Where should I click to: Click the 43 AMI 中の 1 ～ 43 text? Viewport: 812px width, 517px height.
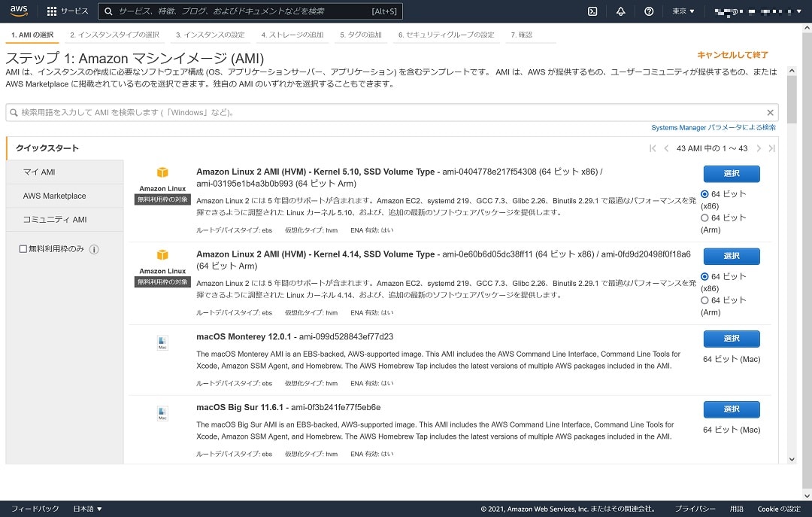(x=712, y=148)
